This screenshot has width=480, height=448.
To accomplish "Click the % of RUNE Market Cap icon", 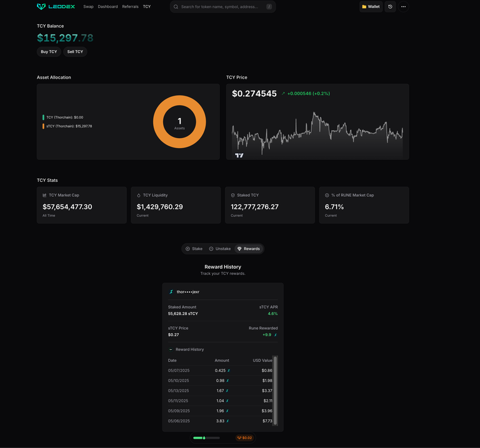I will tap(327, 195).
